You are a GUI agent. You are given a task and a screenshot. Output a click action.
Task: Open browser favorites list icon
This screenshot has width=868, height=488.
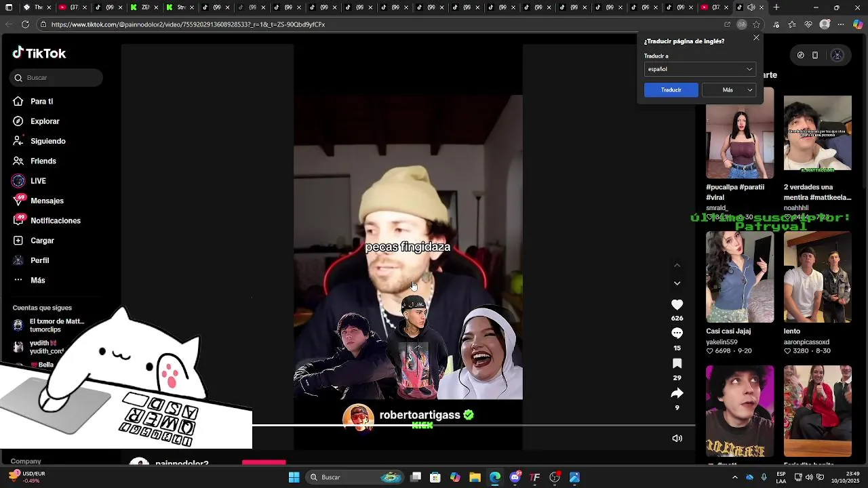(793, 24)
